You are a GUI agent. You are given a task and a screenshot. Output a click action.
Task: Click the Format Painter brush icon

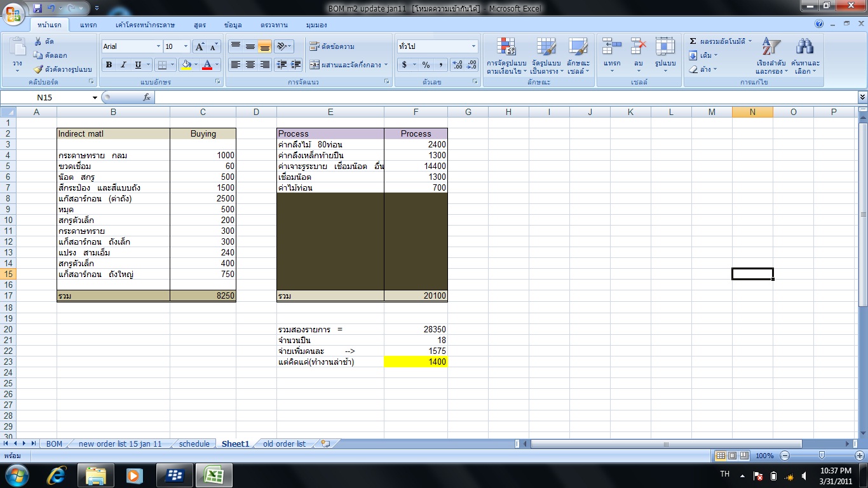point(38,69)
